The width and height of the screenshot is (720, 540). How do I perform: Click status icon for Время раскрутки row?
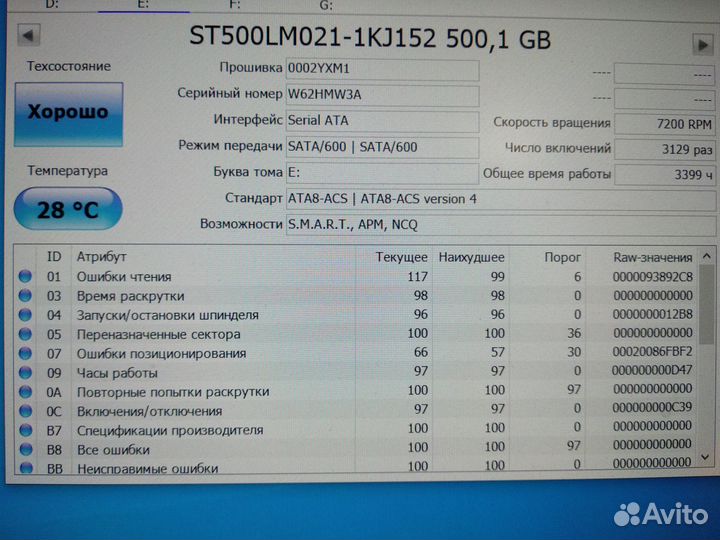(x=25, y=296)
